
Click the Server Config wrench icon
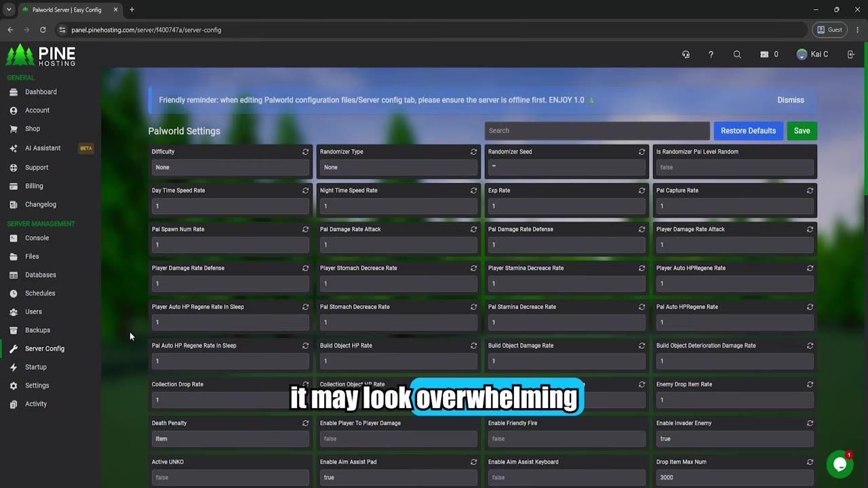[x=14, y=348]
